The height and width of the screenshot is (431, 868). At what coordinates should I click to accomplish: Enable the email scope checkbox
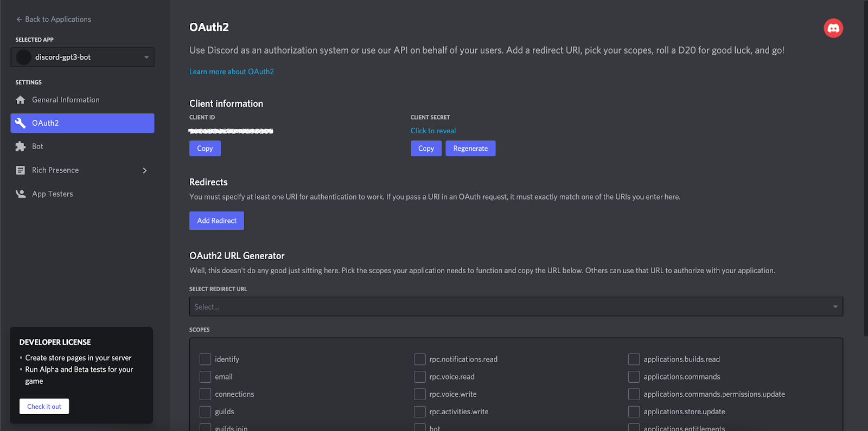pyautogui.click(x=205, y=377)
